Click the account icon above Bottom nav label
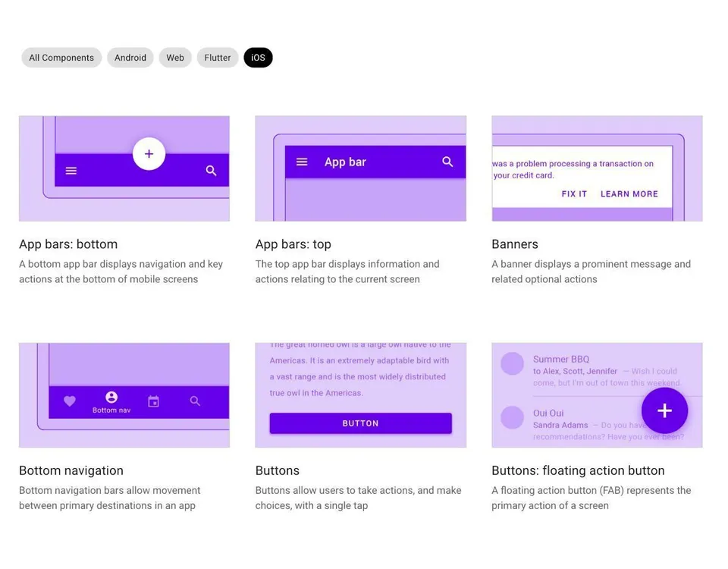728x569 pixels. tap(111, 397)
